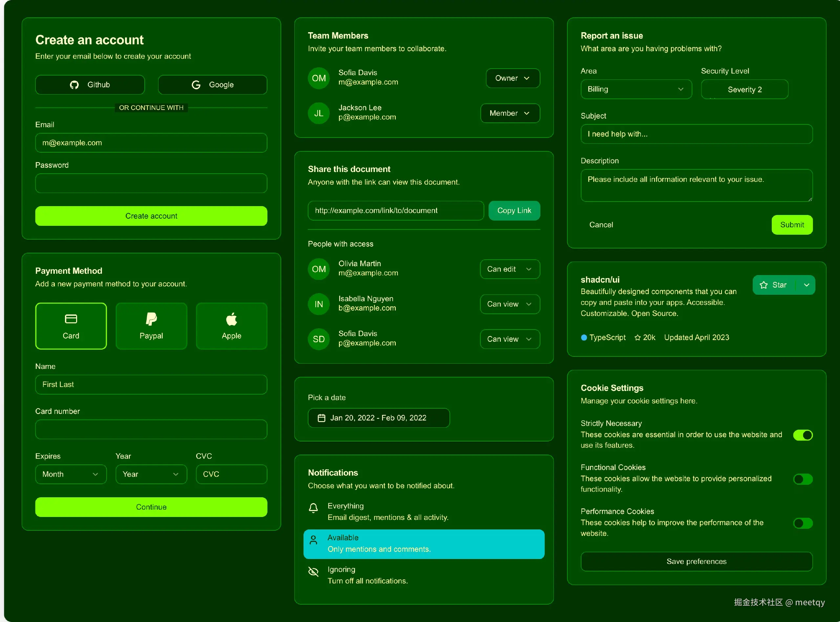Pick the Apple payment icon

(x=231, y=319)
